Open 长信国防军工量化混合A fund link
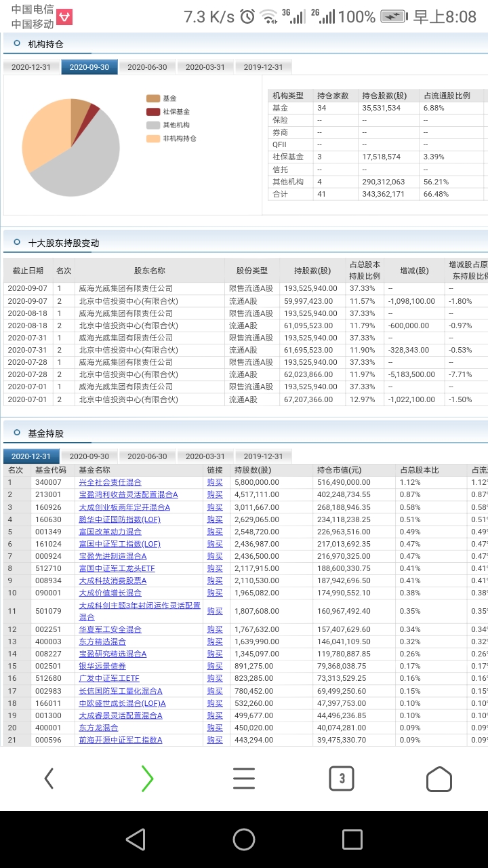Image resolution: width=488 pixels, height=868 pixels. tap(121, 691)
